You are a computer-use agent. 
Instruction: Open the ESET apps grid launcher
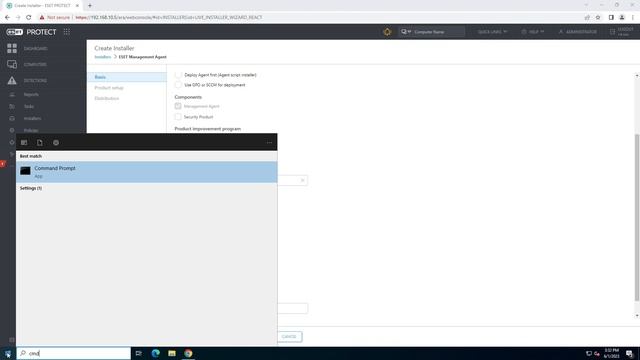pyautogui.click(x=67, y=32)
